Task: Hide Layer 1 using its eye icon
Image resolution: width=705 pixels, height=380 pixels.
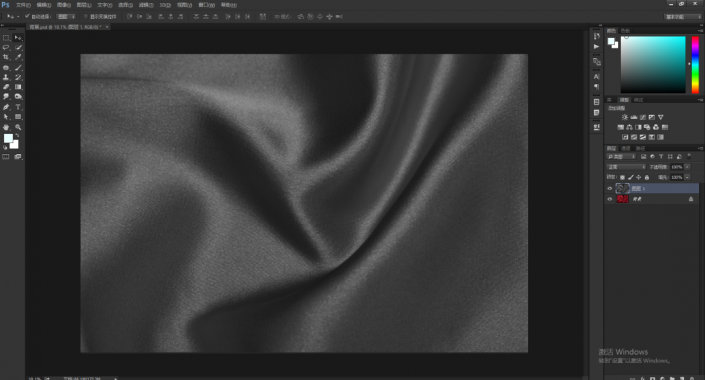Action: pos(610,188)
